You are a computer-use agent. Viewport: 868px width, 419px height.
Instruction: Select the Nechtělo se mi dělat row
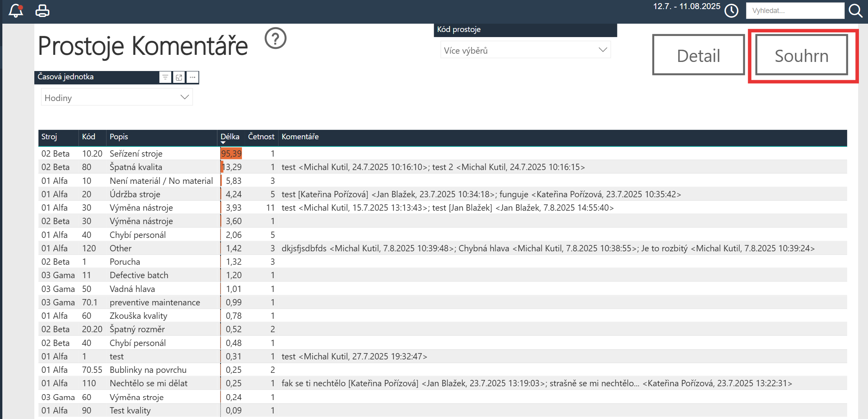[x=443, y=383]
